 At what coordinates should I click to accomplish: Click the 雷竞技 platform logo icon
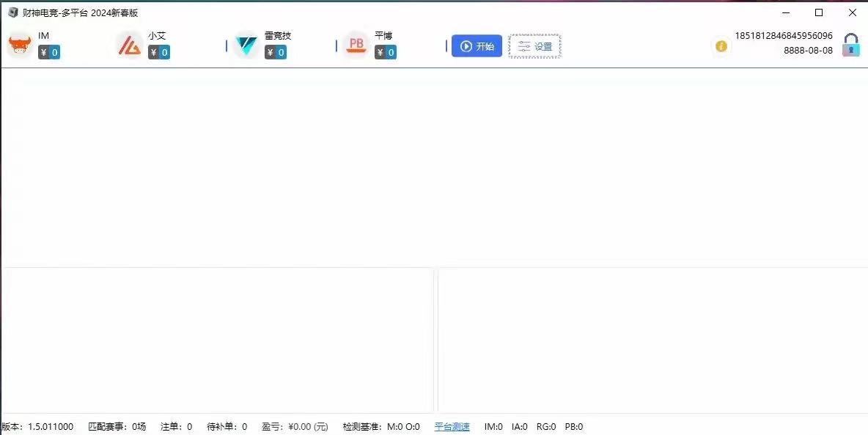click(x=246, y=46)
